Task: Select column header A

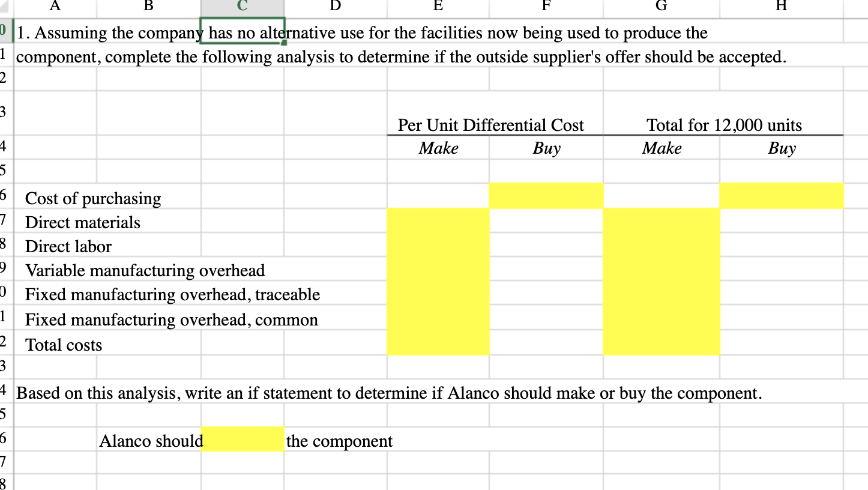Action: [55, 6]
